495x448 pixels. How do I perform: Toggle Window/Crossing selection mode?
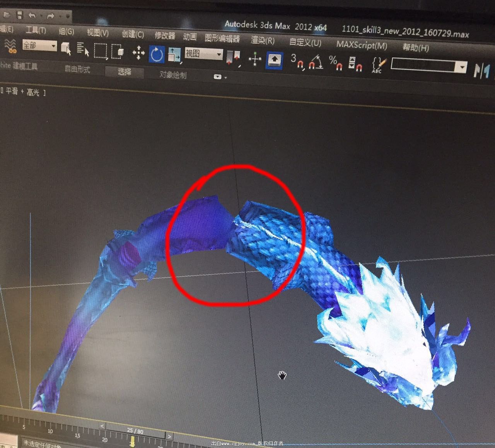tap(117, 51)
